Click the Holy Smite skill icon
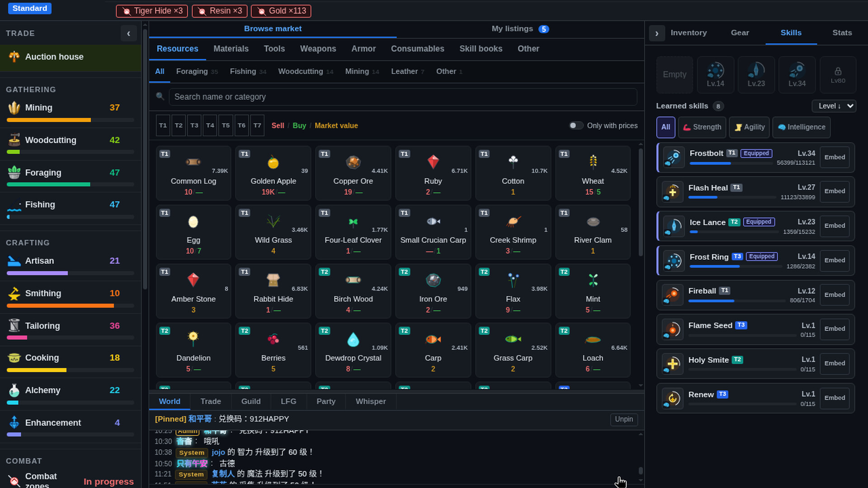This screenshot has width=868, height=488. pos(672,364)
